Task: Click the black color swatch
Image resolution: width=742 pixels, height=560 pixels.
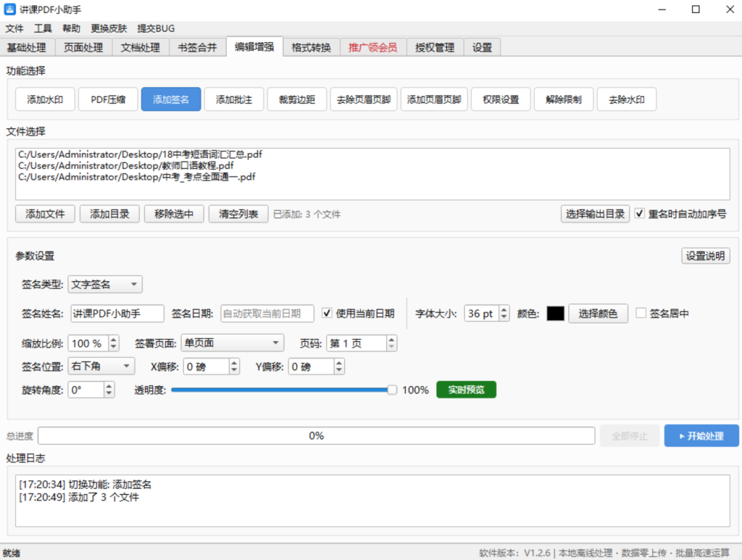Action: [556, 314]
